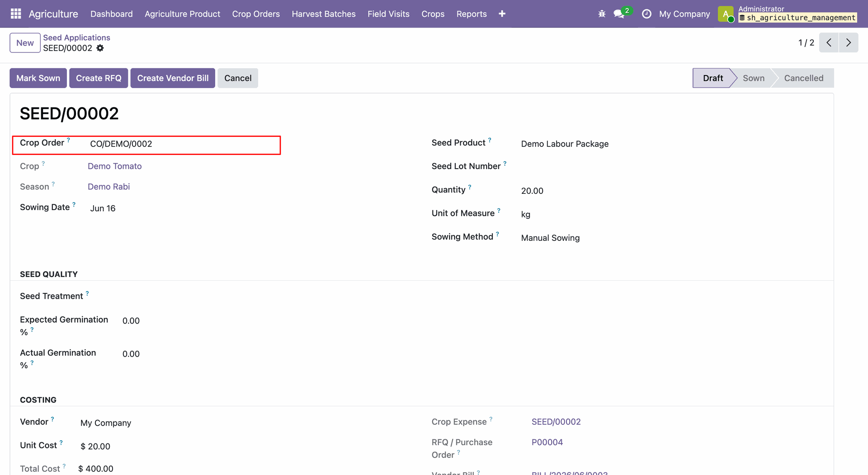Open the Field Visits menu
The image size is (868, 475).
[x=388, y=14]
